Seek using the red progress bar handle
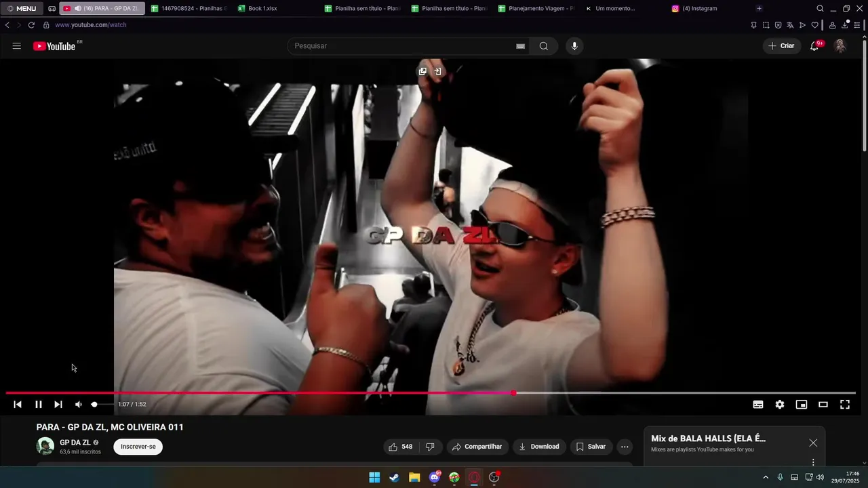Viewport: 868px width, 488px height. point(513,393)
